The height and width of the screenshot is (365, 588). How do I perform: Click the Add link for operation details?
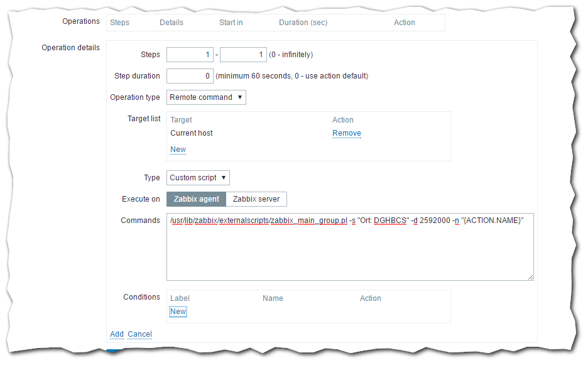117,334
